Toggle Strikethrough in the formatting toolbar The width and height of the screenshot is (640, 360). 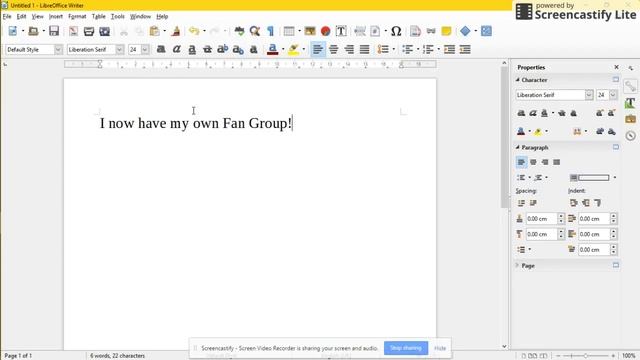(x=207, y=49)
